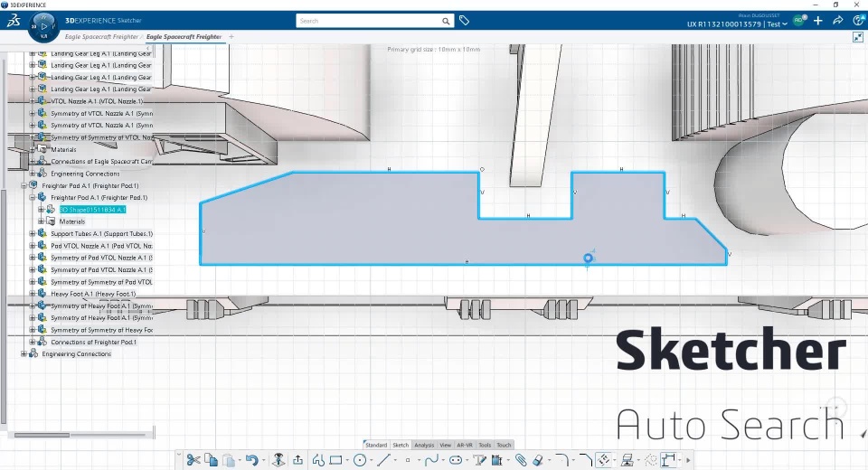The height and width of the screenshot is (470, 868).
Task: Select the Cut scissors tool
Action: (193, 460)
